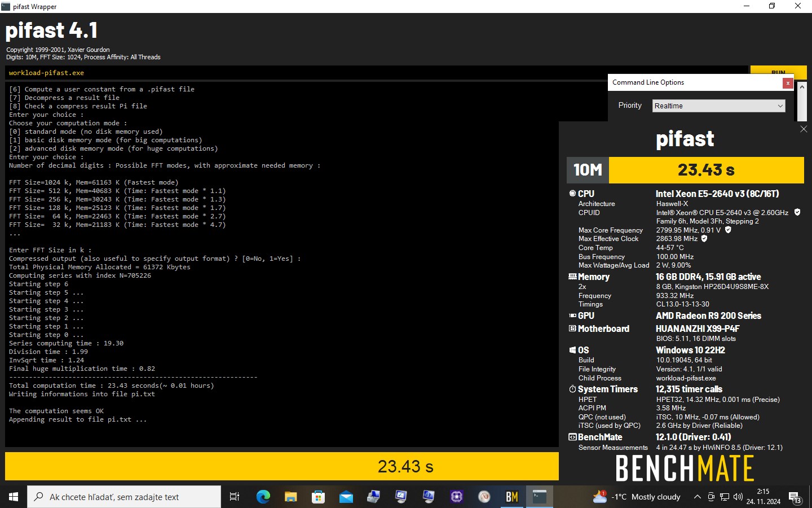This screenshot has height=508, width=812.
Task: Click '44-57 °C' core temp value
Action: 670,248
